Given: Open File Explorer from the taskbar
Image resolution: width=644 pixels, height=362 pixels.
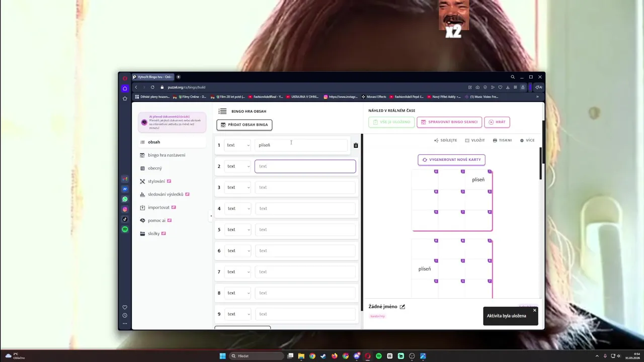Looking at the screenshot, I should [301, 356].
